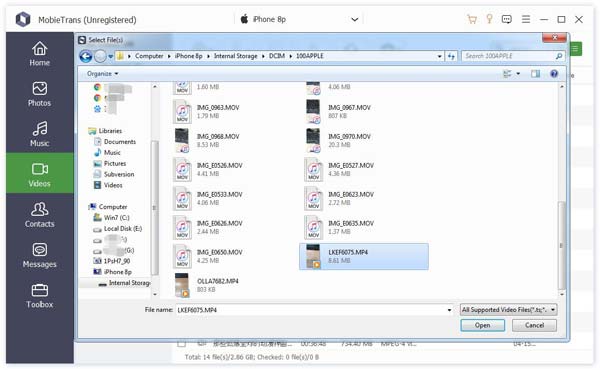Select the file IMG_E0623.MOV
Image resolution: width=600 pixels, height=370 pixels.
point(339,198)
